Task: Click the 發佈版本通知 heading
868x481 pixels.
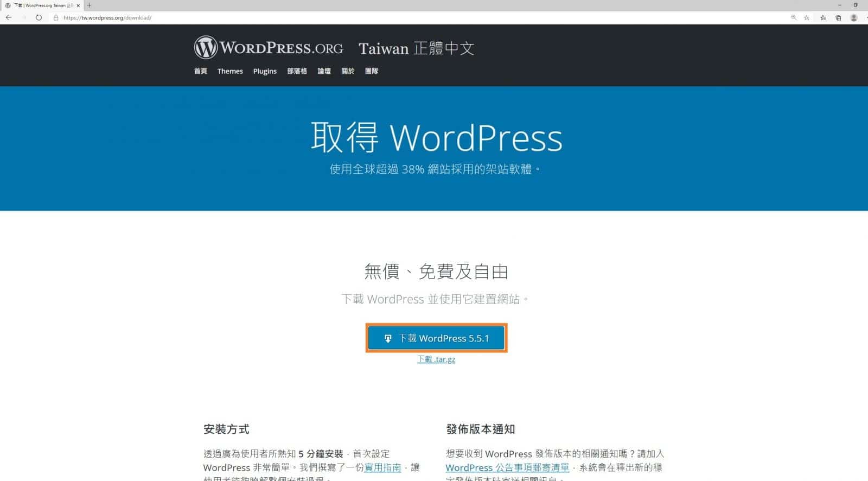Action: 480,429
